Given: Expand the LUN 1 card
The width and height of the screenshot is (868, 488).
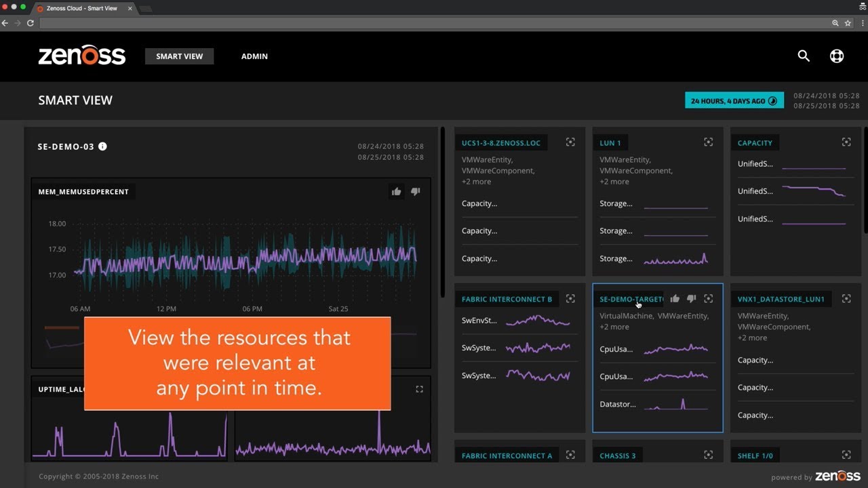Looking at the screenshot, I should coord(708,142).
